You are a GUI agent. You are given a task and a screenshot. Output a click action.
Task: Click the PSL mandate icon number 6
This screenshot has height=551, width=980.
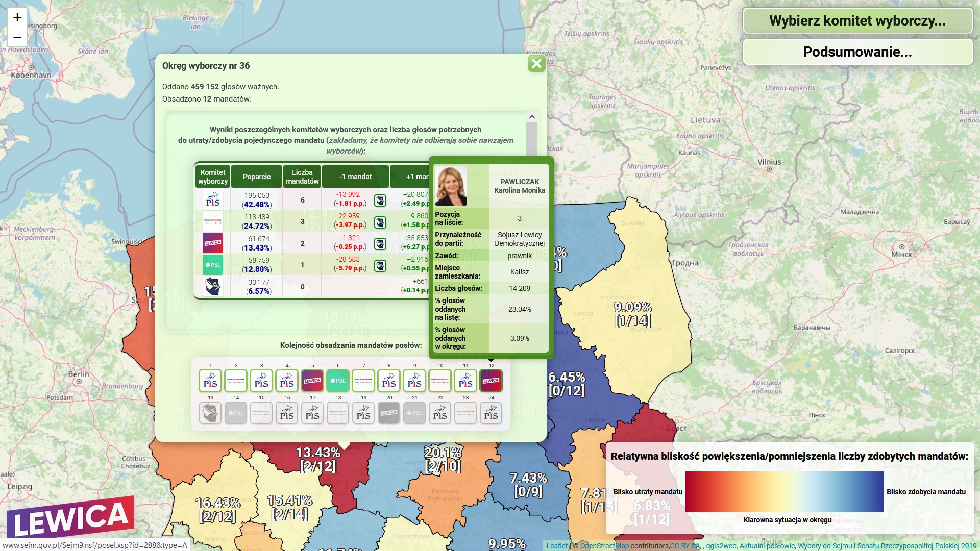pyautogui.click(x=338, y=381)
